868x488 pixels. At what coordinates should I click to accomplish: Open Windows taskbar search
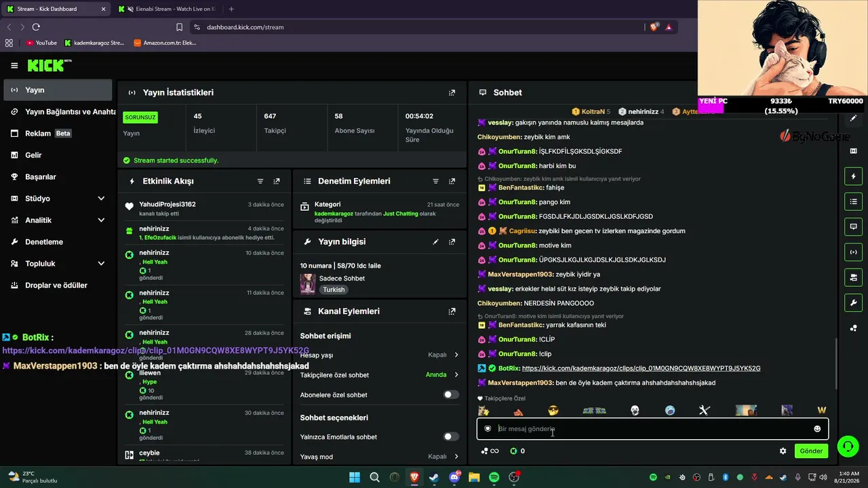pyautogui.click(x=374, y=477)
